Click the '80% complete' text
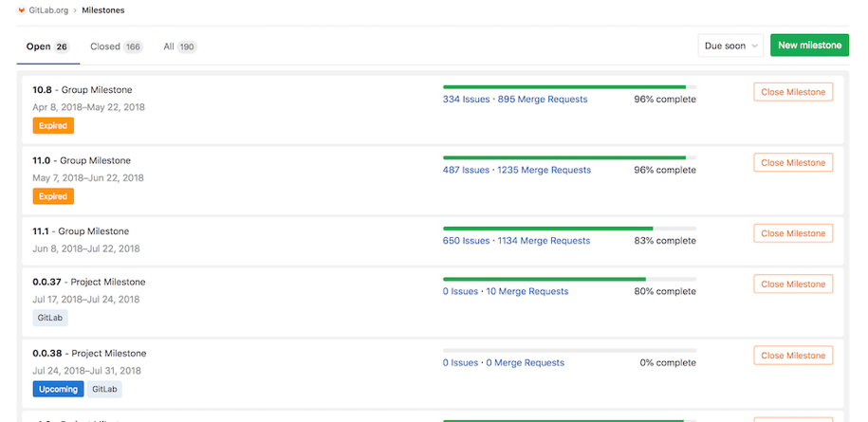Image resolution: width=868 pixels, height=422 pixels. point(665,291)
